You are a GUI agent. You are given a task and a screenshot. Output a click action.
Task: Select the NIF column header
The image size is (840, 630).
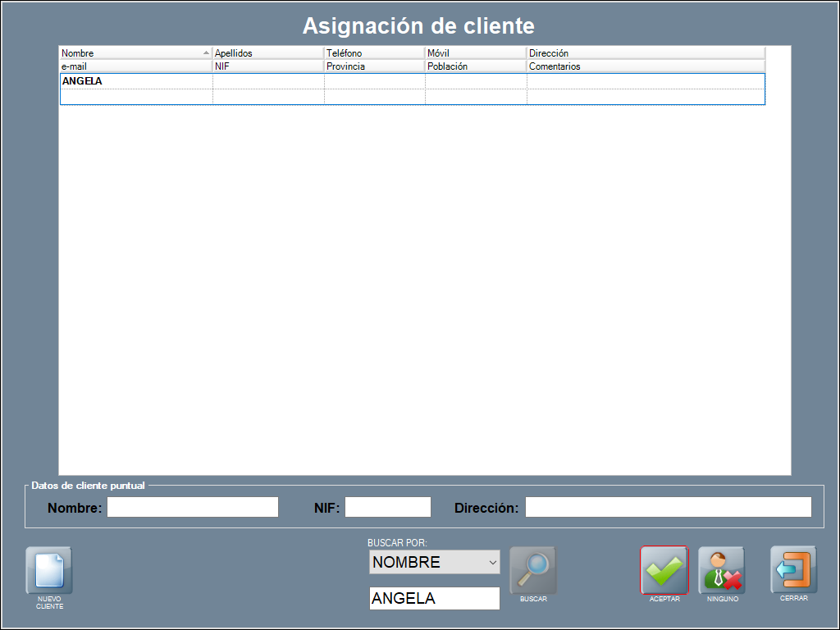coord(268,66)
